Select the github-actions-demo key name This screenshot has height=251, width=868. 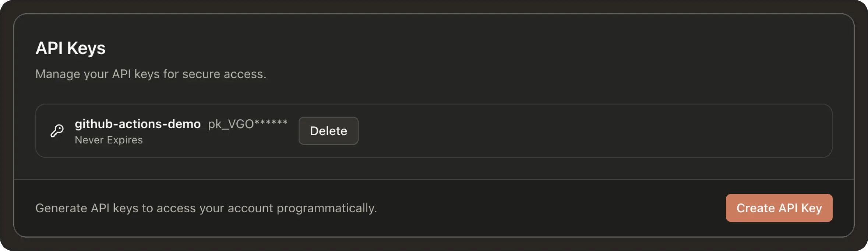tap(137, 124)
